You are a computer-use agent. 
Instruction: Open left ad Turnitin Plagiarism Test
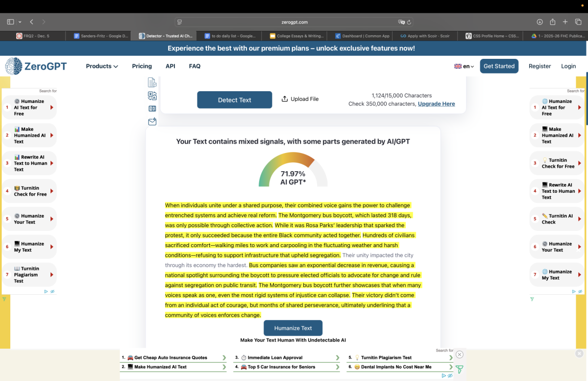(30, 275)
